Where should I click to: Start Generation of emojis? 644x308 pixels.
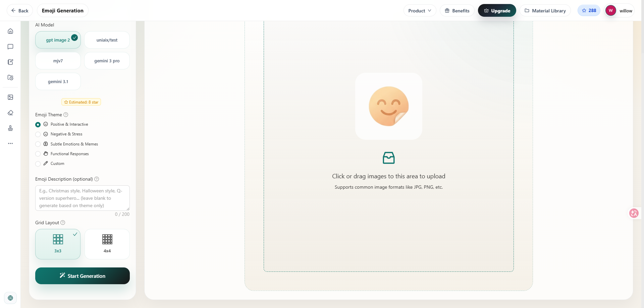(83, 276)
